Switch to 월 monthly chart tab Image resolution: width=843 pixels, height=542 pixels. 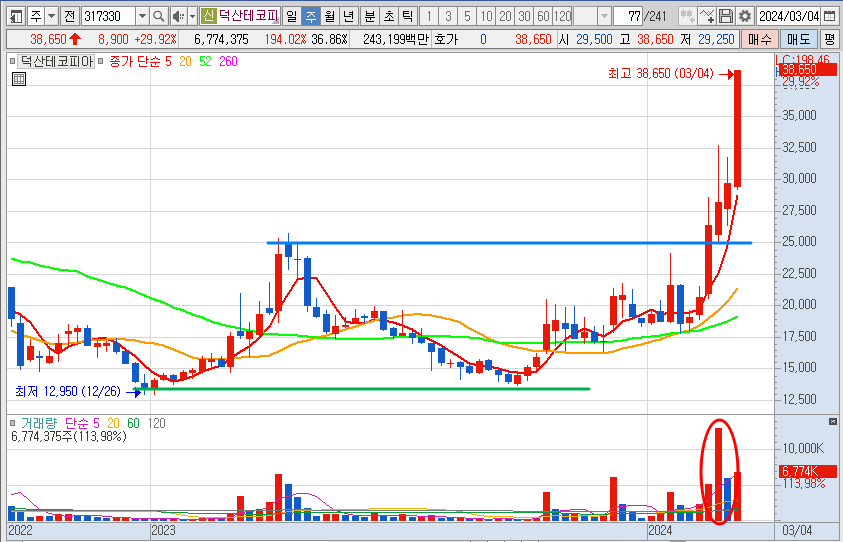(330, 17)
